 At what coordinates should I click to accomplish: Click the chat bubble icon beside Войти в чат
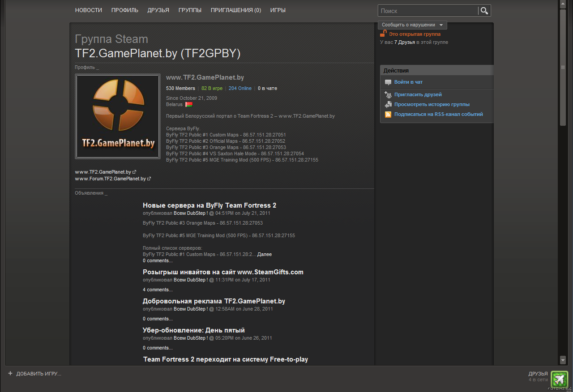tap(388, 82)
